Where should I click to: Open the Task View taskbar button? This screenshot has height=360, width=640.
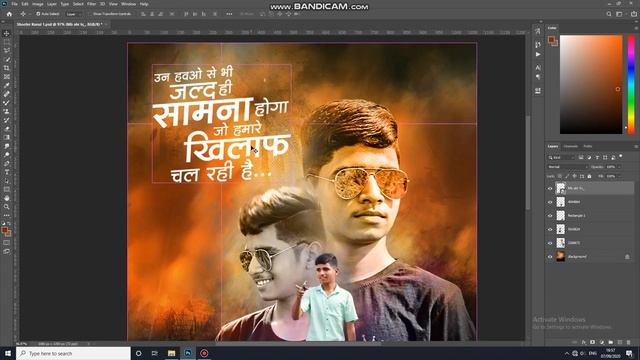(x=155, y=353)
